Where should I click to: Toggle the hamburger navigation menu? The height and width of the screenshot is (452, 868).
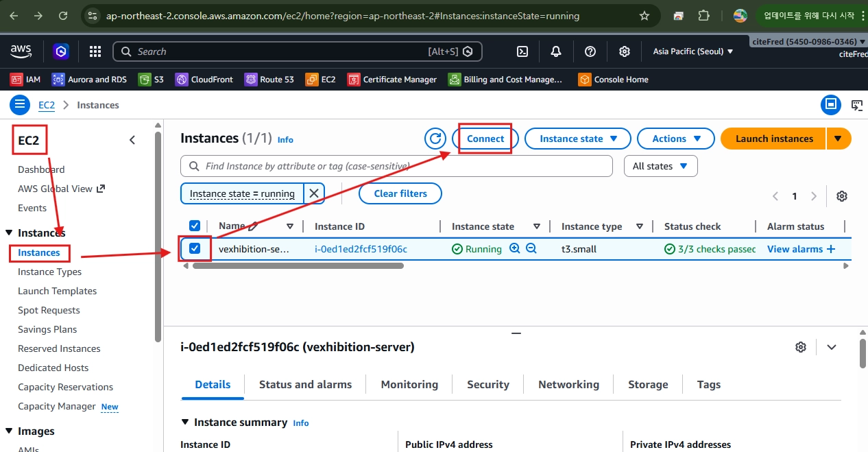click(20, 105)
